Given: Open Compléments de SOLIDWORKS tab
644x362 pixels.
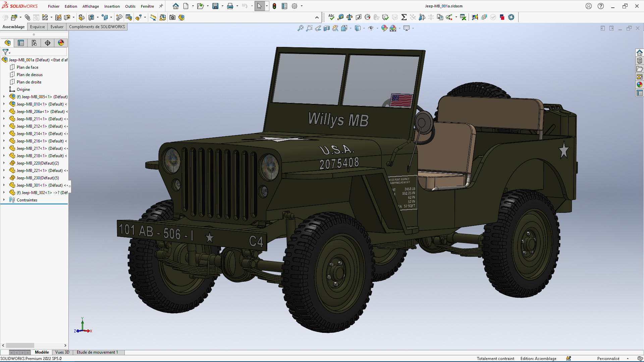Looking at the screenshot, I should tap(97, 27).
